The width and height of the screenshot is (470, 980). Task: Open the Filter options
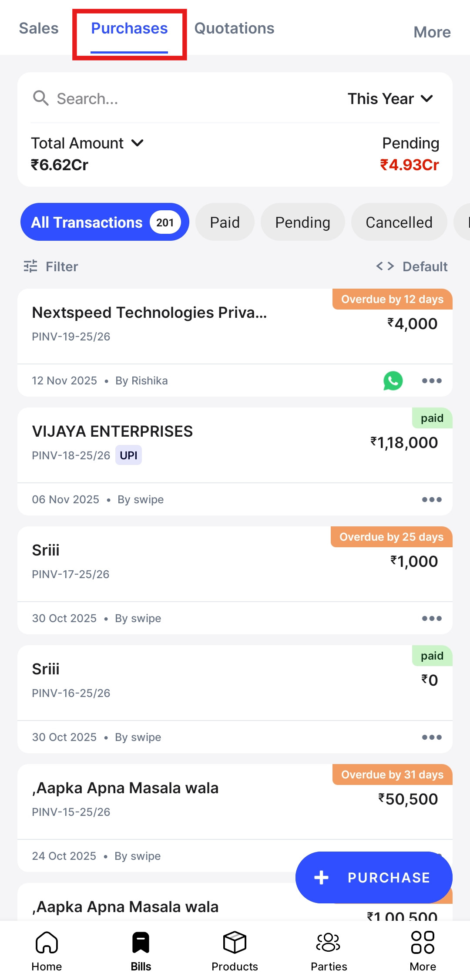51,266
